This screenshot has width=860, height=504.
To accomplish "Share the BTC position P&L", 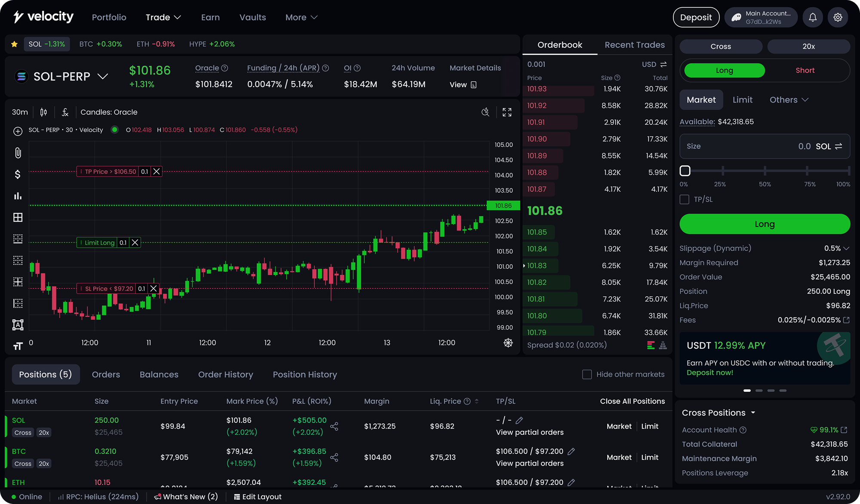I will (x=334, y=457).
